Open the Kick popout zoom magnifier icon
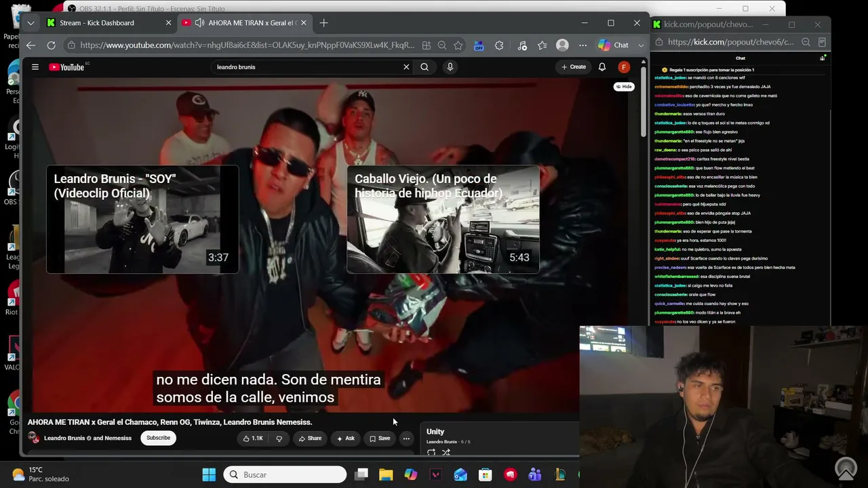This screenshot has width=868, height=488. 806,42
